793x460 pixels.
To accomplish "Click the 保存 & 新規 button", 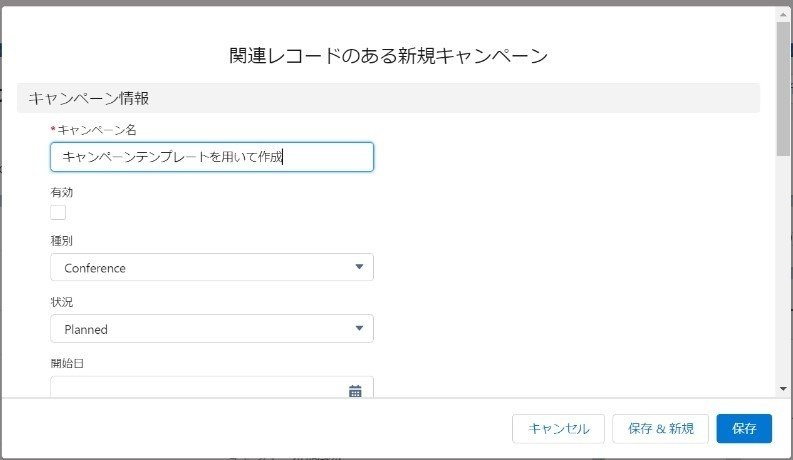I will pos(660,429).
